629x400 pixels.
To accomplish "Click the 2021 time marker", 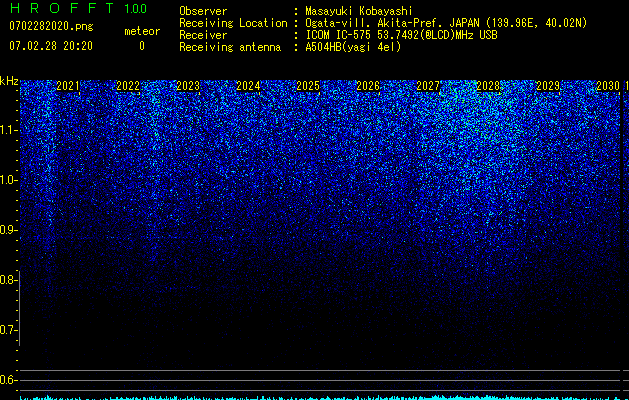I will pos(68,86).
